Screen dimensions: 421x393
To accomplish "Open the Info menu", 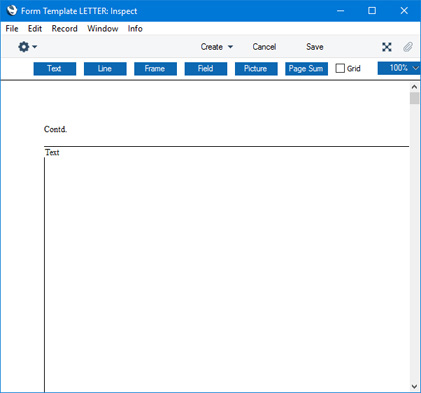I will (135, 29).
